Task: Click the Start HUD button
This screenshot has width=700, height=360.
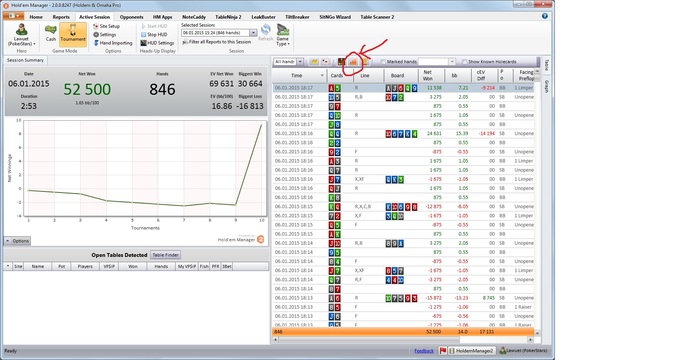Action: coord(154,26)
